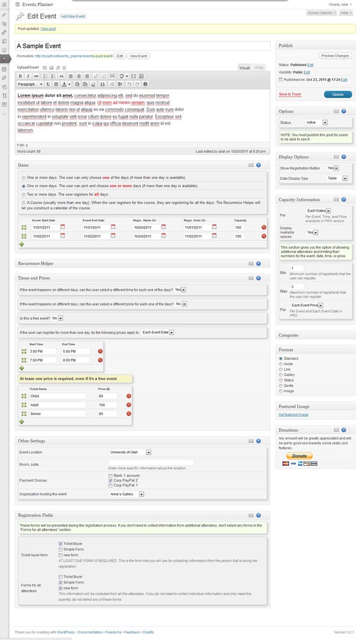Select the Gallery post format
The height and width of the screenshot is (644, 360).
281,375
